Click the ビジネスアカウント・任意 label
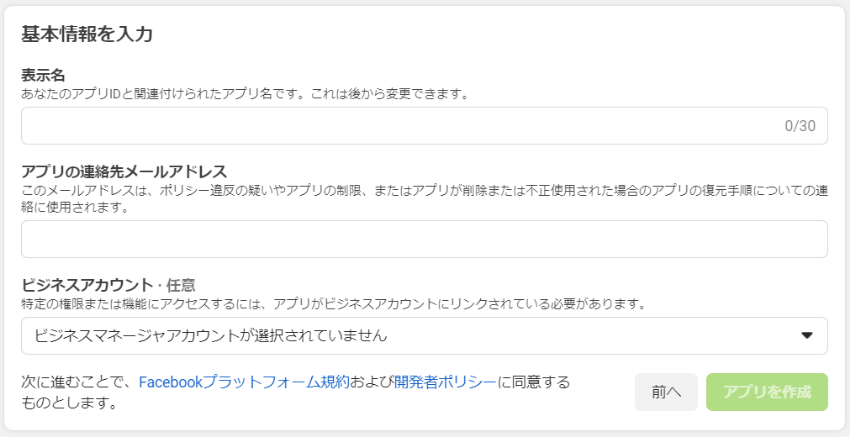Screen dimensions: 850x438 pyautogui.click(x=108, y=285)
